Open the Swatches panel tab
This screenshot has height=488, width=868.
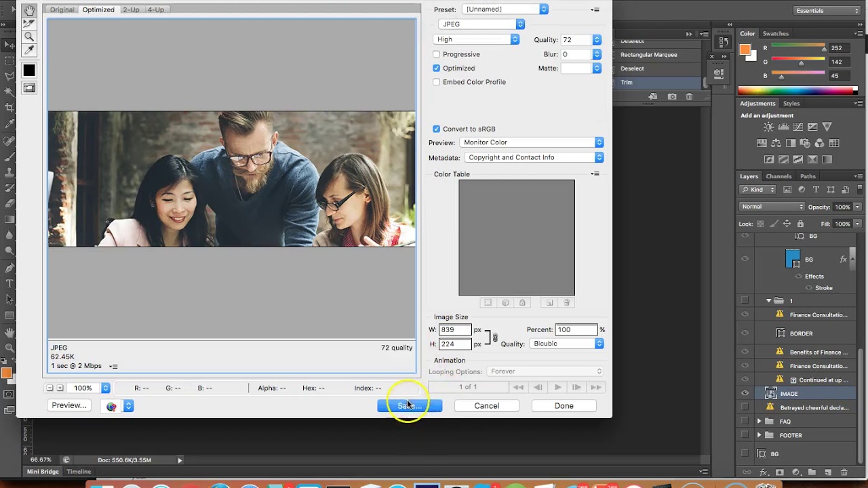click(776, 33)
